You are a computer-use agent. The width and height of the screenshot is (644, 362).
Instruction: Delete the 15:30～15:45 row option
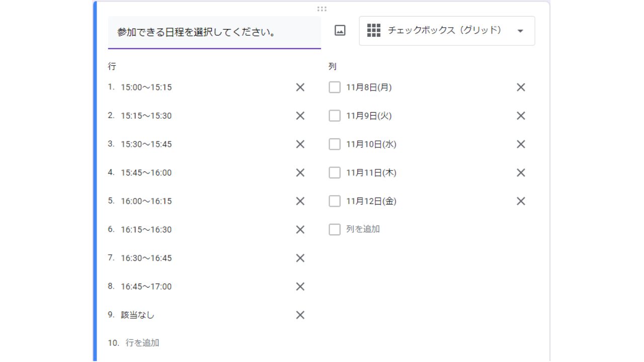[300, 144]
